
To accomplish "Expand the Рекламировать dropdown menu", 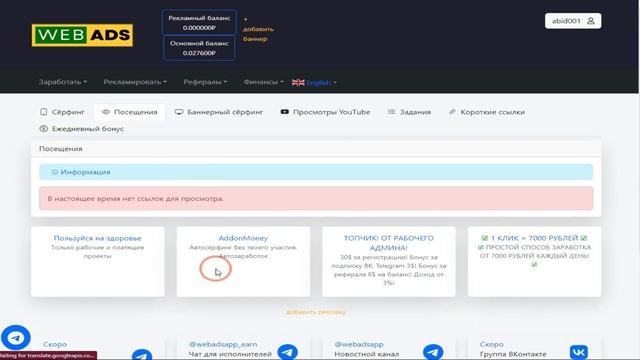I will pos(135,82).
